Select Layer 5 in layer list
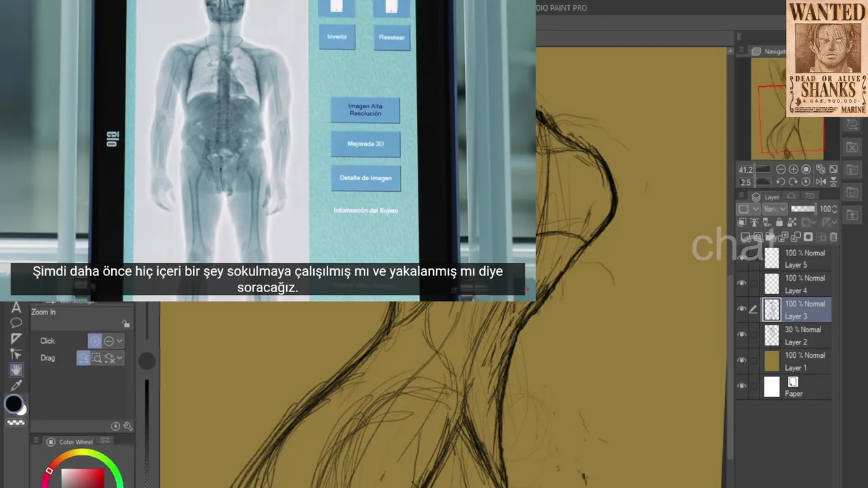The height and width of the screenshot is (488, 868). pyautogui.click(x=797, y=258)
